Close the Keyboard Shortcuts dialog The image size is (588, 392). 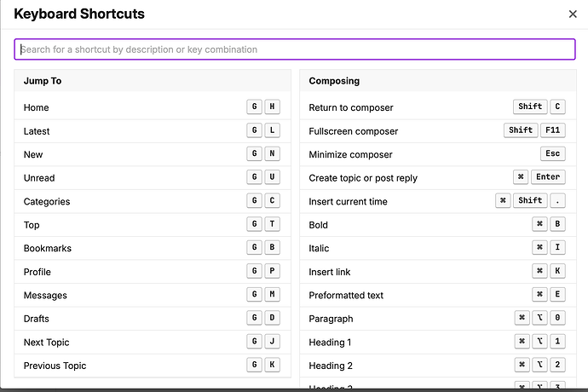click(x=573, y=14)
